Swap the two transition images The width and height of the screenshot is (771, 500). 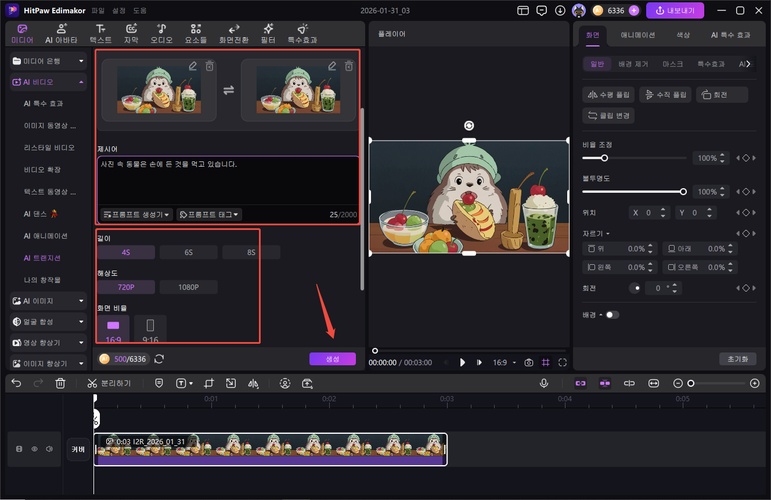[x=229, y=90]
